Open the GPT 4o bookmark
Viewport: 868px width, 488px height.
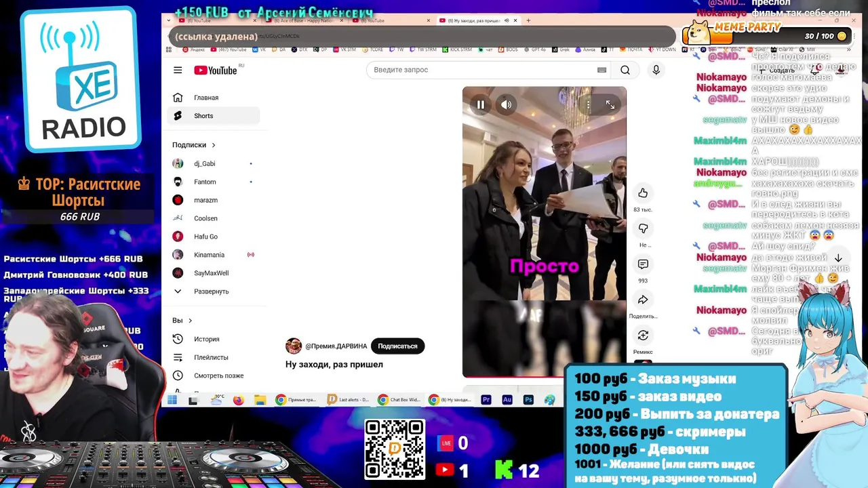pos(534,49)
